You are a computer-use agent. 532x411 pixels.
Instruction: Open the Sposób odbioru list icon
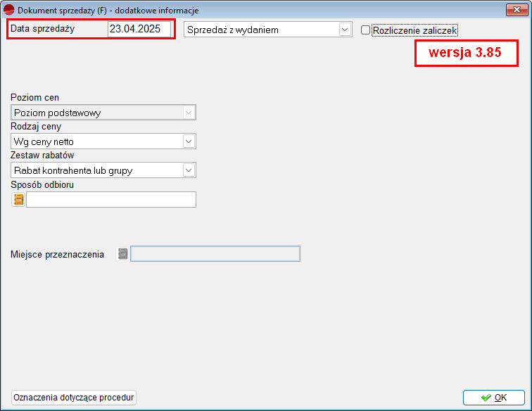click(18, 200)
